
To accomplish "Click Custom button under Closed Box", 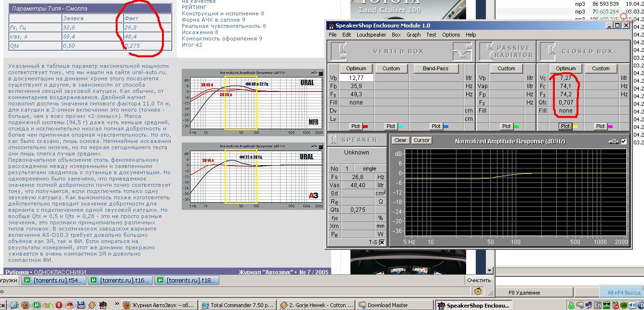I will click(x=601, y=68).
